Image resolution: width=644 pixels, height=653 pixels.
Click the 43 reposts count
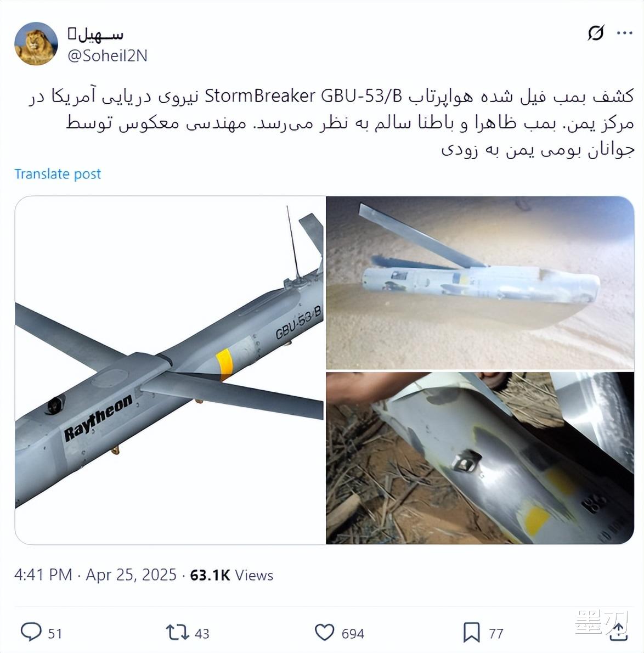[x=202, y=633]
